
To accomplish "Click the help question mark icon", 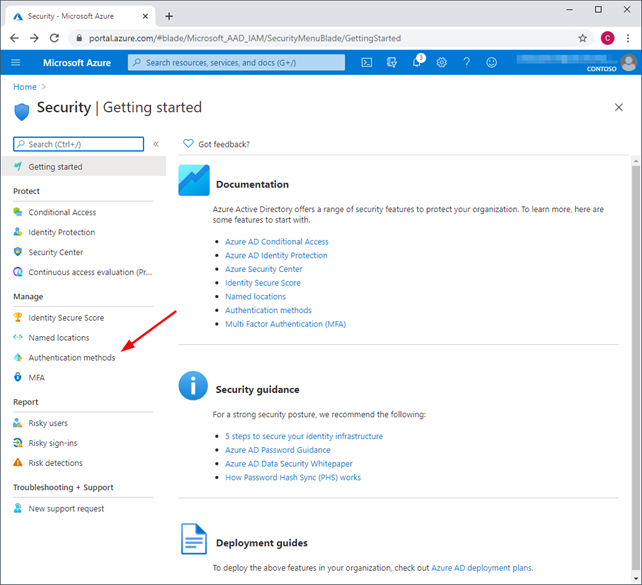I will 466,62.
